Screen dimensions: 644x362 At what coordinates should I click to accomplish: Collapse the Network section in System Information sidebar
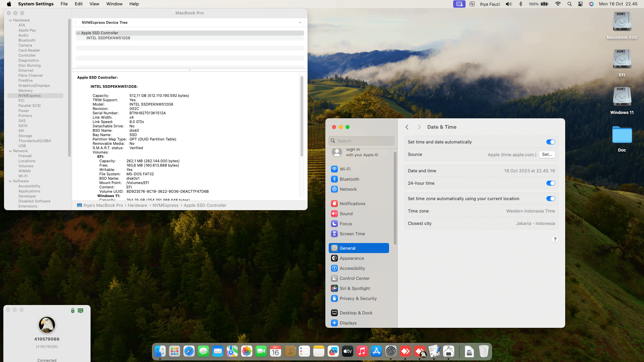(10, 151)
